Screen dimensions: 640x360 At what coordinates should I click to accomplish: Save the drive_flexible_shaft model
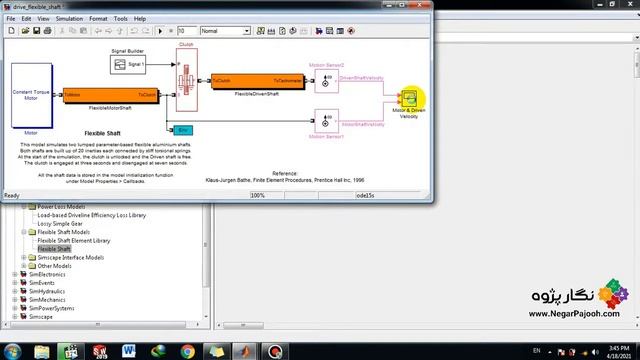[x=36, y=31]
